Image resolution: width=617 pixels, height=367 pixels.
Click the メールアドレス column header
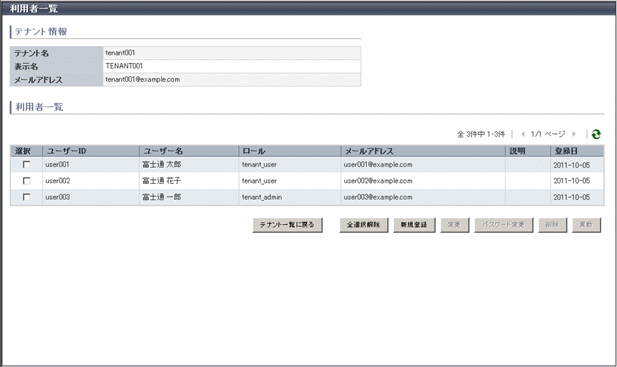coord(423,151)
